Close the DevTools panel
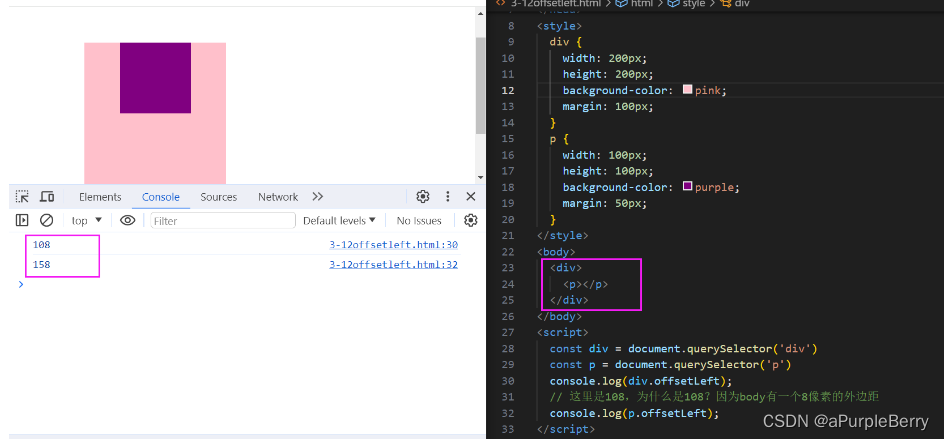The image size is (945, 441). (x=471, y=196)
